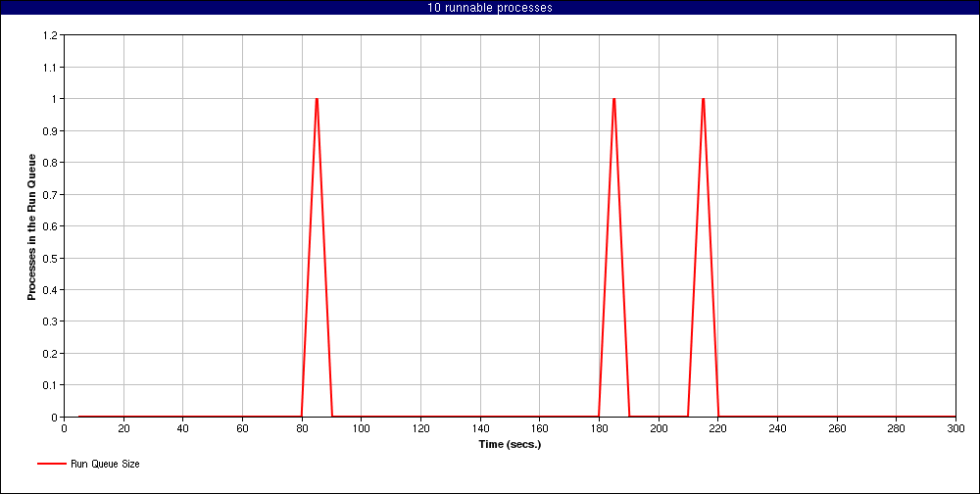Click the y-axis label '0.2'

(51, 353)
